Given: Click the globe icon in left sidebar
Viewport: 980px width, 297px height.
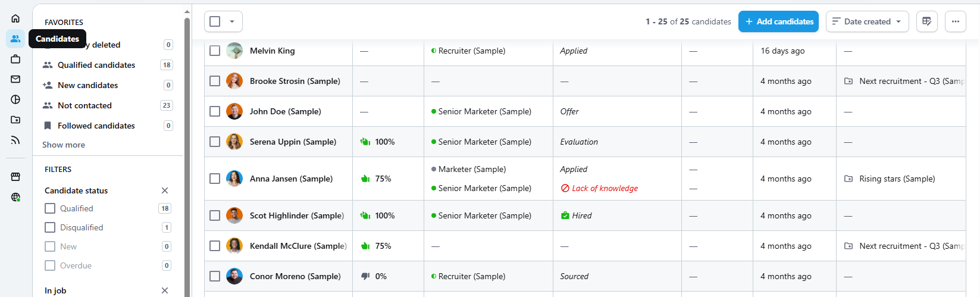Looking at the screenshot, I should 15,197.
